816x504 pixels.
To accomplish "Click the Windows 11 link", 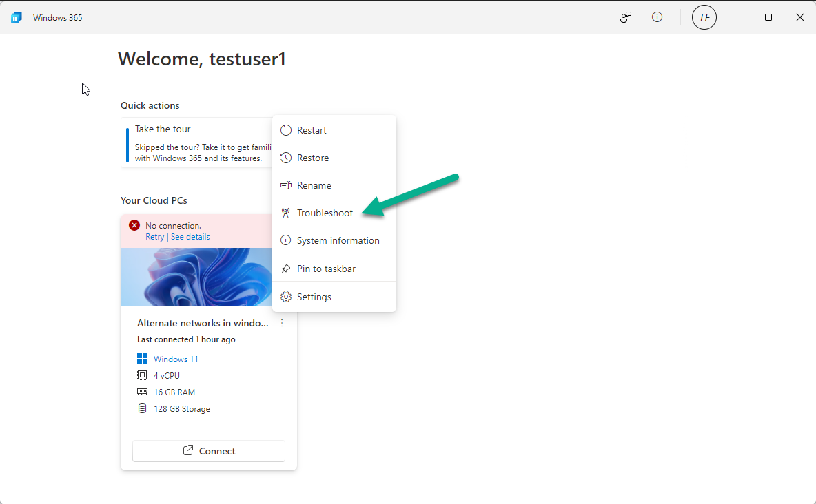I will click(176, 359).
